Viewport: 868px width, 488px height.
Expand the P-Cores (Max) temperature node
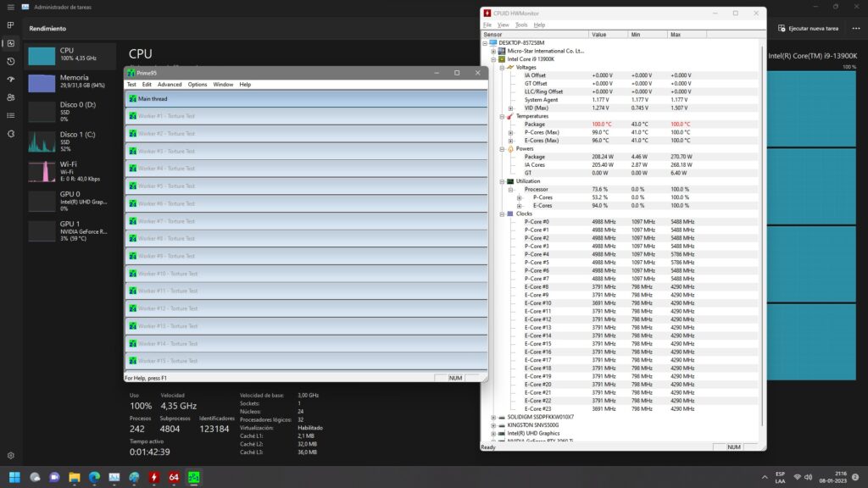(x=510, y=132)
